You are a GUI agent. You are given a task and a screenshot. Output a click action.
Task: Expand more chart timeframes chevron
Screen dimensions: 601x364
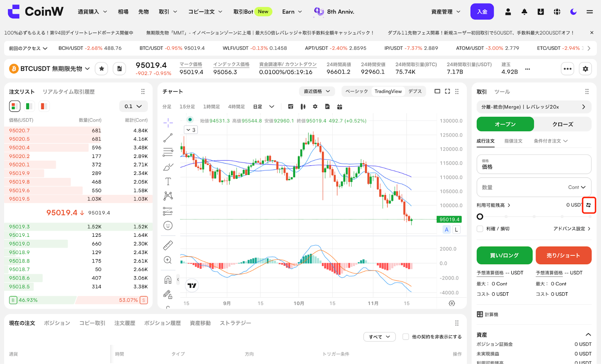[x=272, y=107]
